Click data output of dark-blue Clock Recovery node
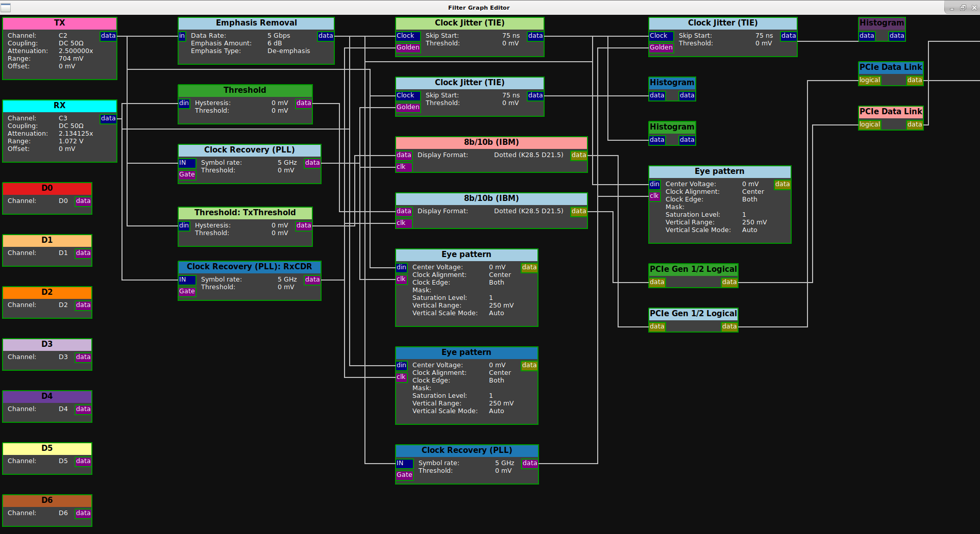 [x=530, y=464]
